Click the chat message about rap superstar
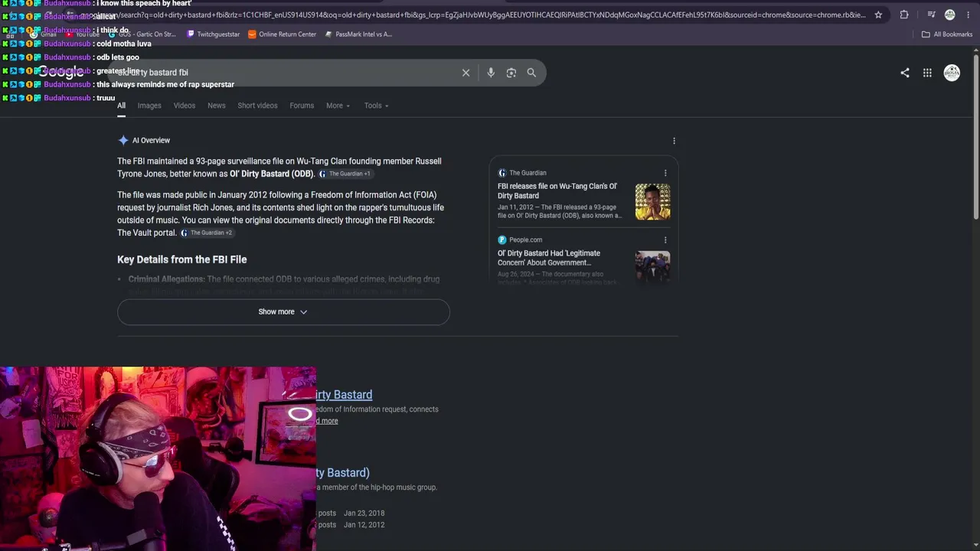 tap(165, 84)
